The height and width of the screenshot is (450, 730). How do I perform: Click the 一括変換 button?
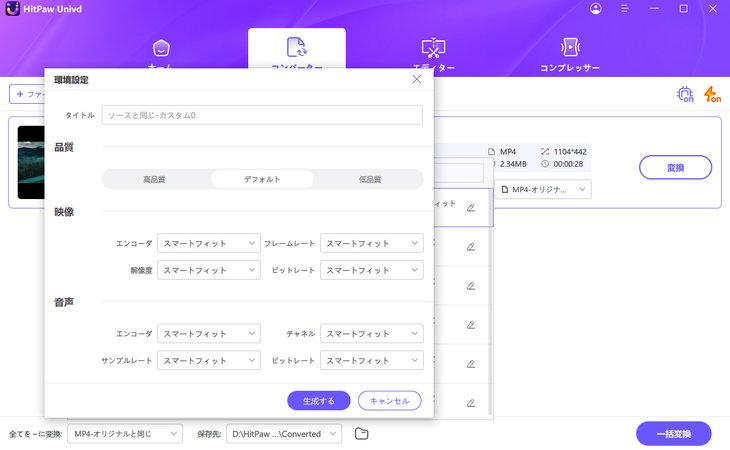coord(674,434)
